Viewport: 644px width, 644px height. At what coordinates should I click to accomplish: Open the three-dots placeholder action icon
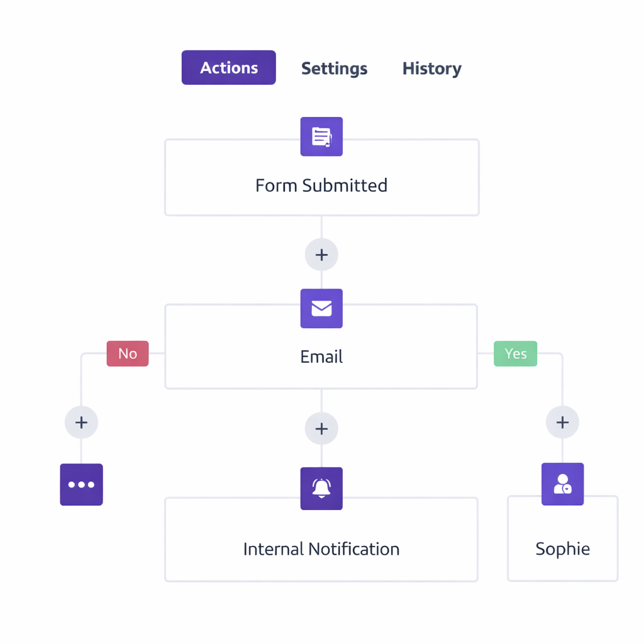pos(81,484)
